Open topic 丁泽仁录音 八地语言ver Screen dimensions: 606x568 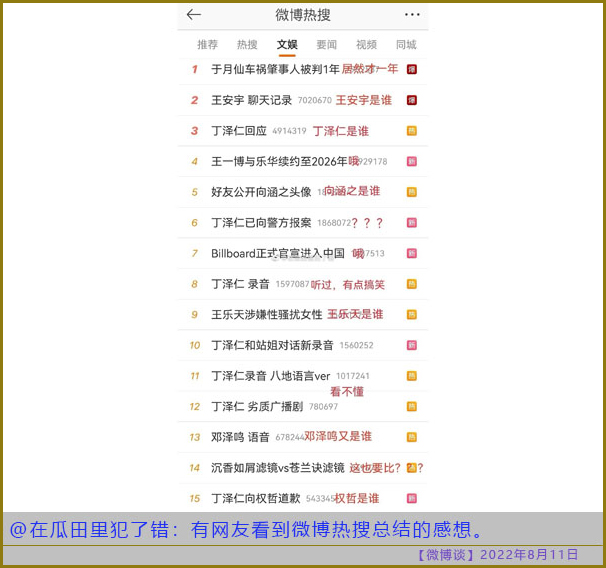(x=271, y=376)
